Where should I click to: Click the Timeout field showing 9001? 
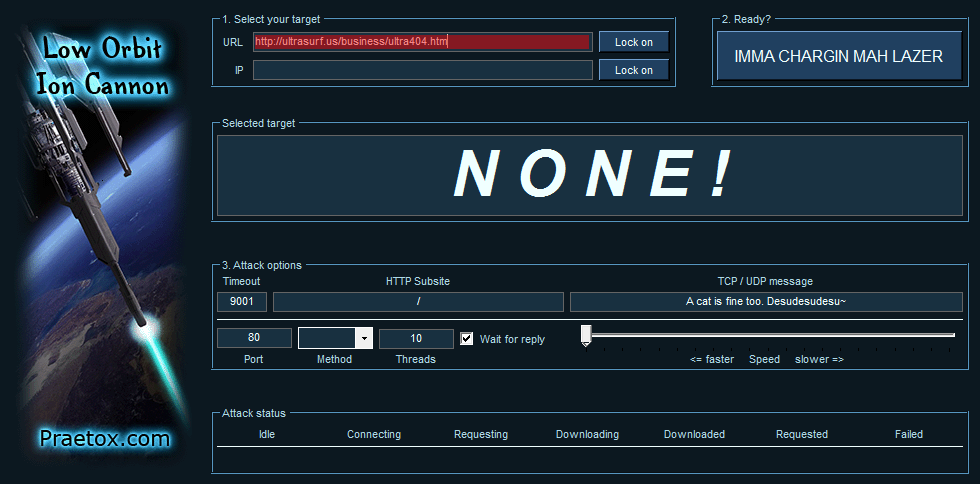click(242, 301)
